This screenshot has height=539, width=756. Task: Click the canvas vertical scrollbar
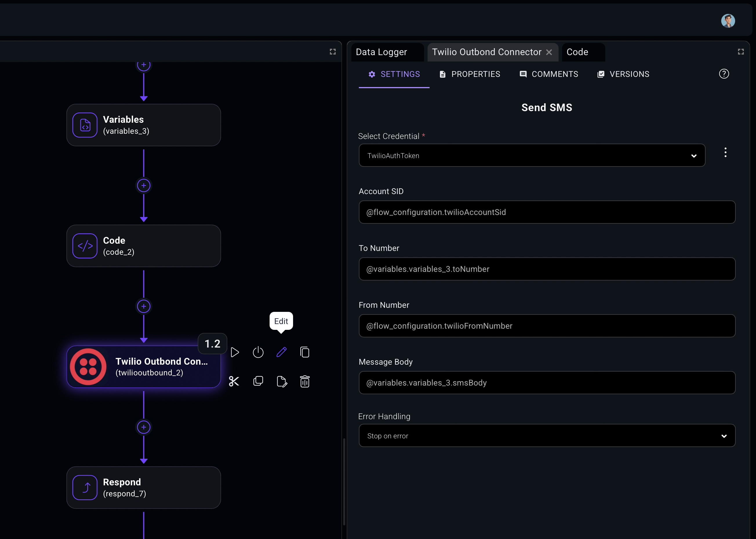344,482
